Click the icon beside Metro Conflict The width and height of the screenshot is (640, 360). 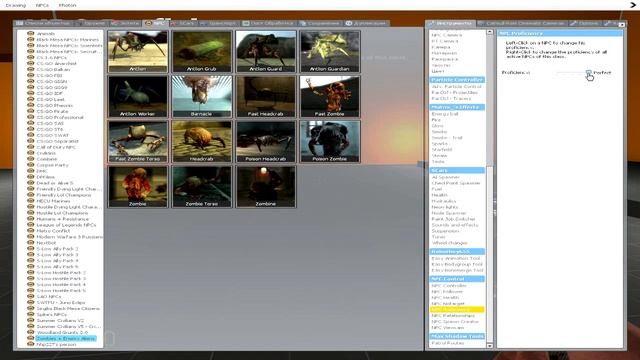31,231
